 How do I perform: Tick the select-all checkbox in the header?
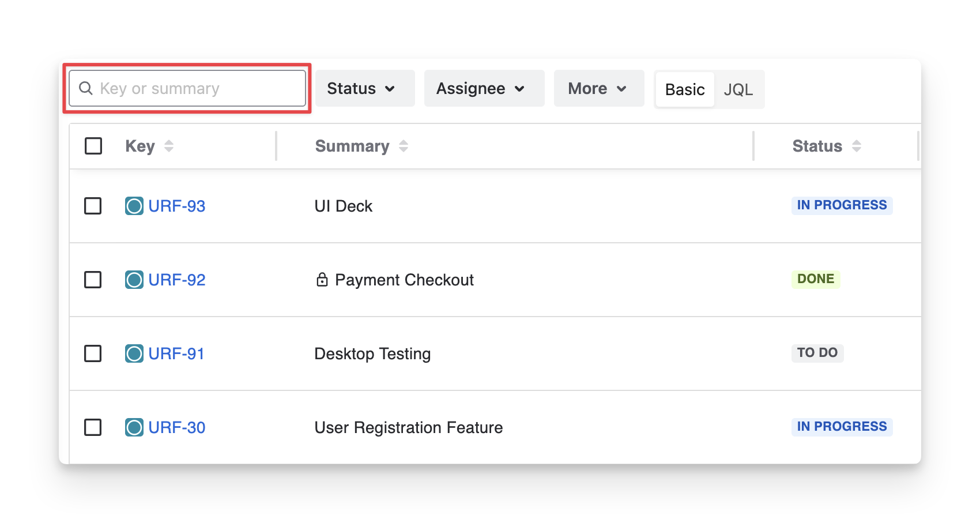click(93, 146)
